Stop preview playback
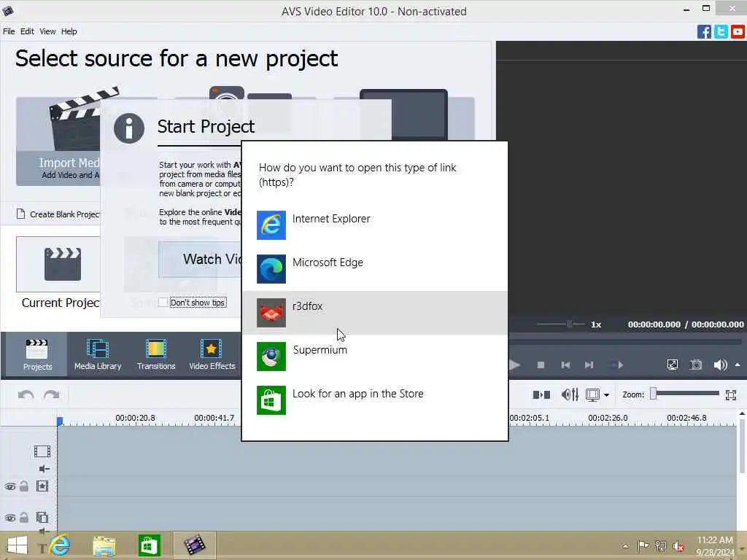Image resolution: width=747 pixels, height=560 pixels. 541,365
